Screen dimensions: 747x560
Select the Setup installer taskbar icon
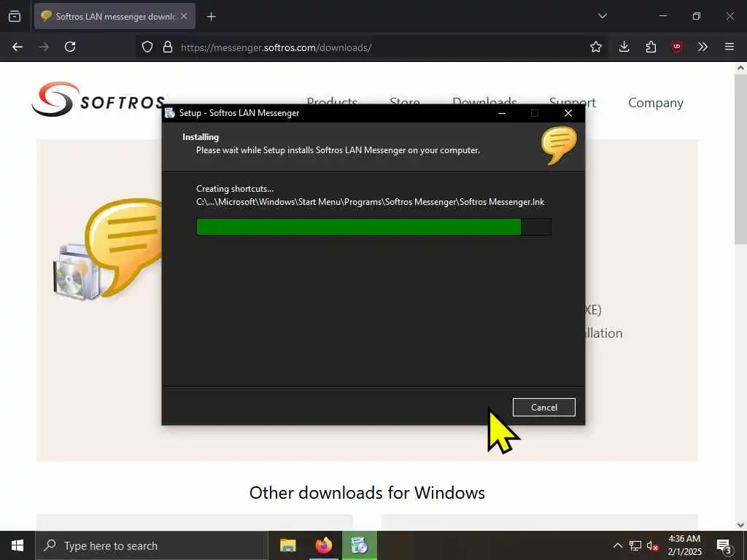coord(360,545)
